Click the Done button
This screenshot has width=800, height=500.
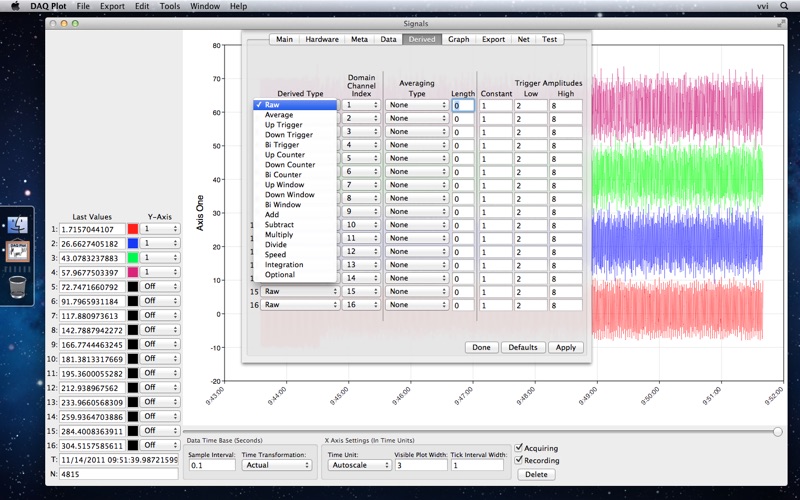(x=481, y=347)
